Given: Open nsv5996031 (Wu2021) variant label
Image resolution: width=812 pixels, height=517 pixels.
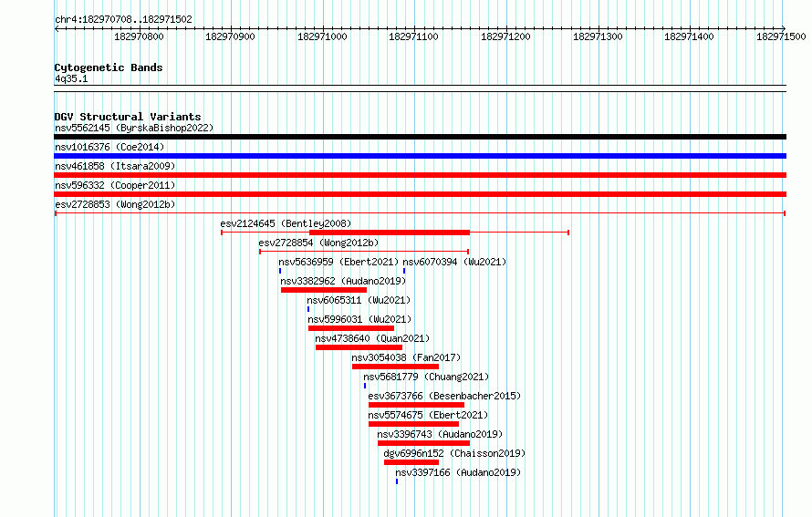Looking at the screenshot, I should [359, 319].
